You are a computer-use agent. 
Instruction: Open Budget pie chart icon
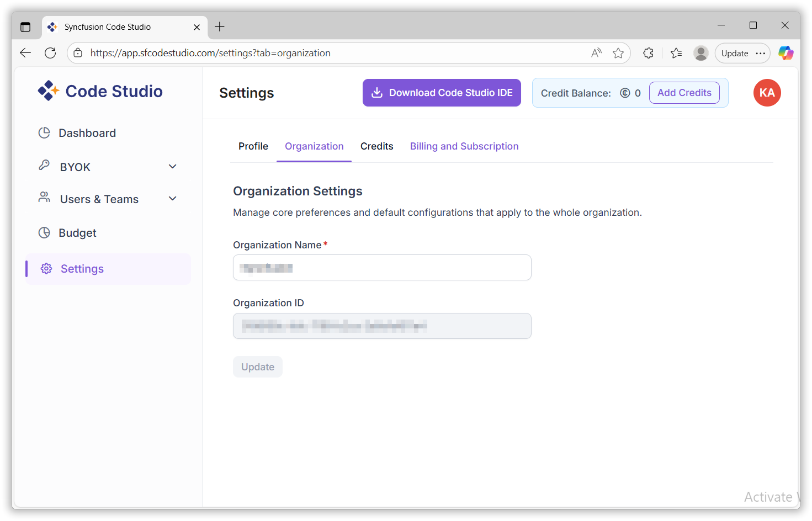pyautogui.click(x=44, y=233)
